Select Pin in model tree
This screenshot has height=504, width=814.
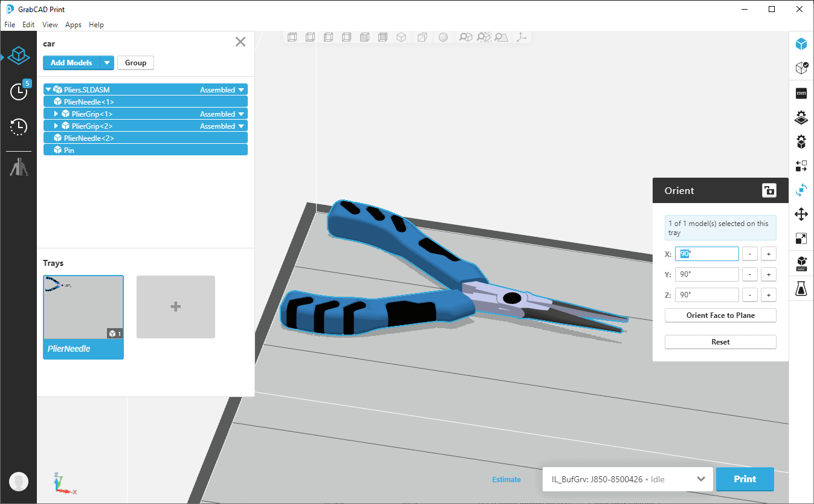[x=146, y=150]
